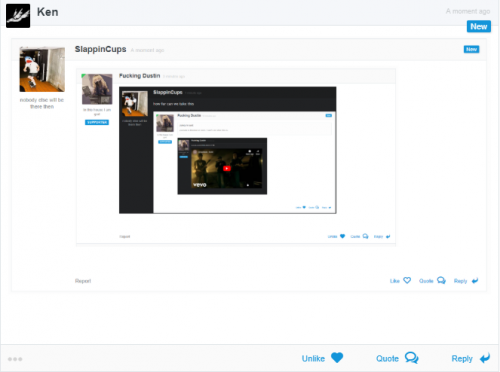The image size is (500, 372).
Task: Click the 'A moment ago' timestamp on Ken's post
Action: click(468, 11)
